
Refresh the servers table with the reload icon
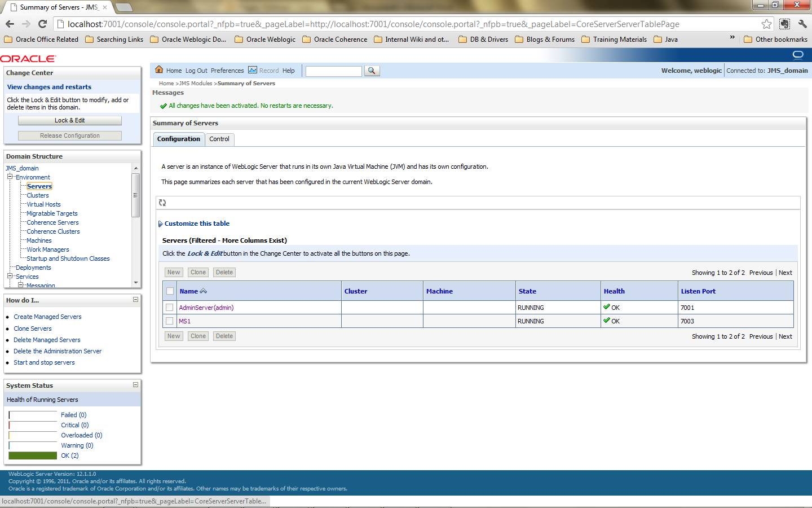tap(163, 202)
